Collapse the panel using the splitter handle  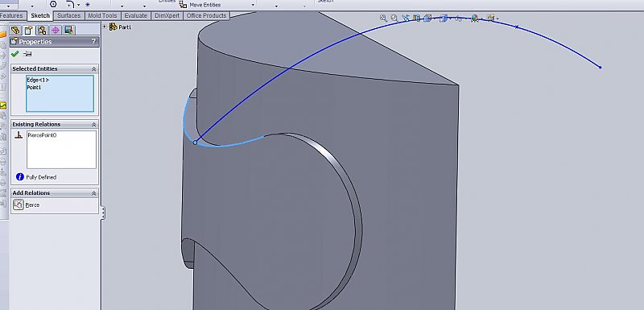[103, 213]
